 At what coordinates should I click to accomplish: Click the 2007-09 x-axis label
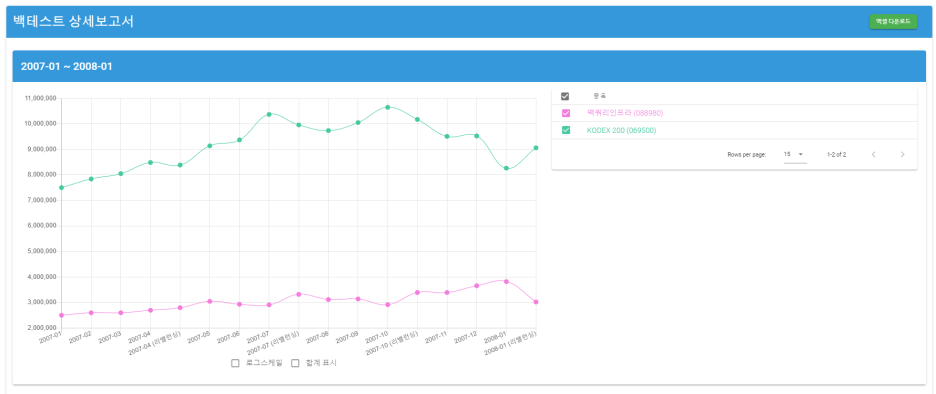347,338
